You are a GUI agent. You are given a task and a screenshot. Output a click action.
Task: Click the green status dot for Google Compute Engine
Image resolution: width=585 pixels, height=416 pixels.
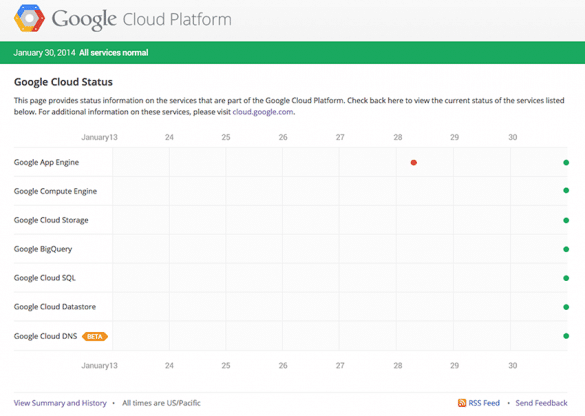click(566, 191)
